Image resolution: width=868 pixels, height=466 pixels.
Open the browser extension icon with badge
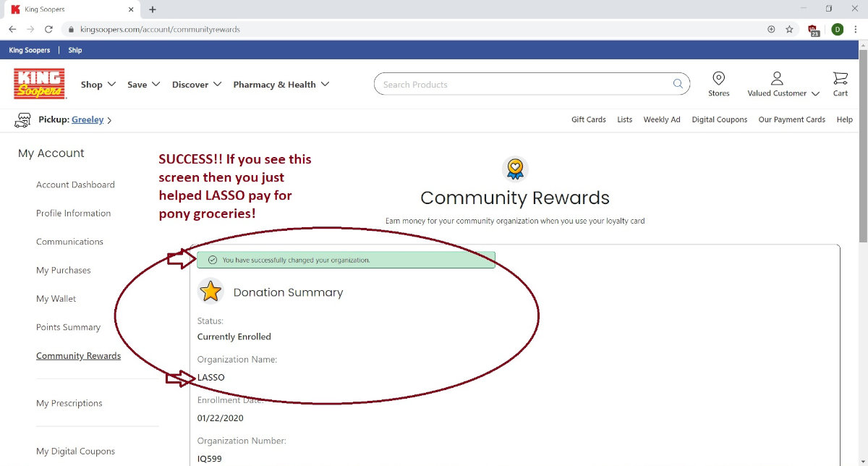(x=814, y=30)
